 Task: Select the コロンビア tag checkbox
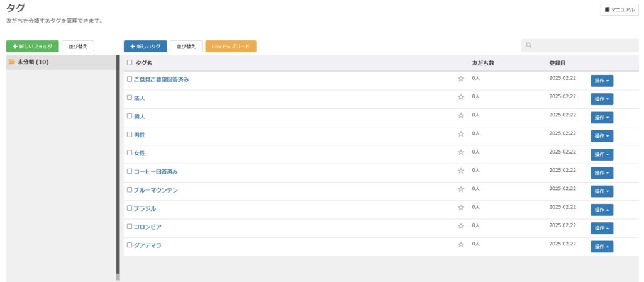[x=130, y=227]
